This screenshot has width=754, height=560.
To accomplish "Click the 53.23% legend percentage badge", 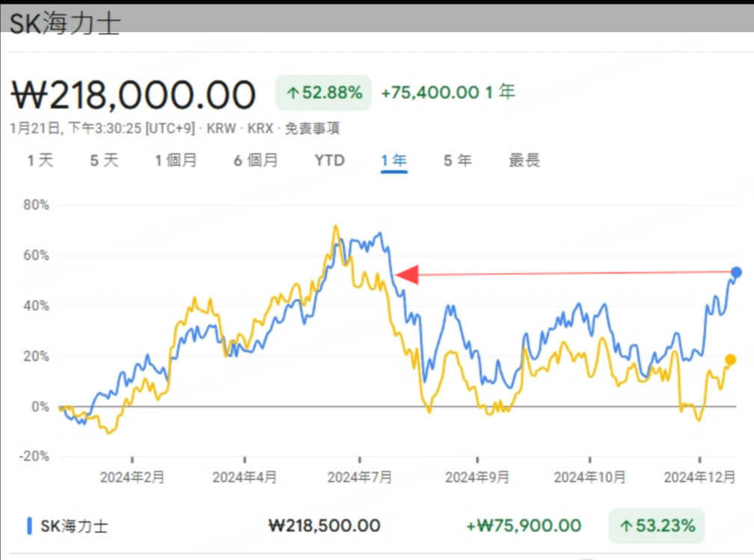I will click(657, 526).
